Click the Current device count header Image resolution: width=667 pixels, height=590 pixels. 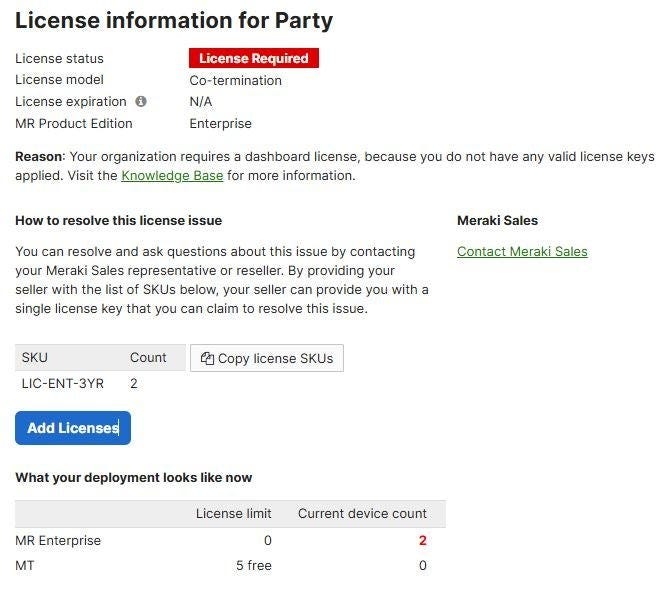coord(362,514)
